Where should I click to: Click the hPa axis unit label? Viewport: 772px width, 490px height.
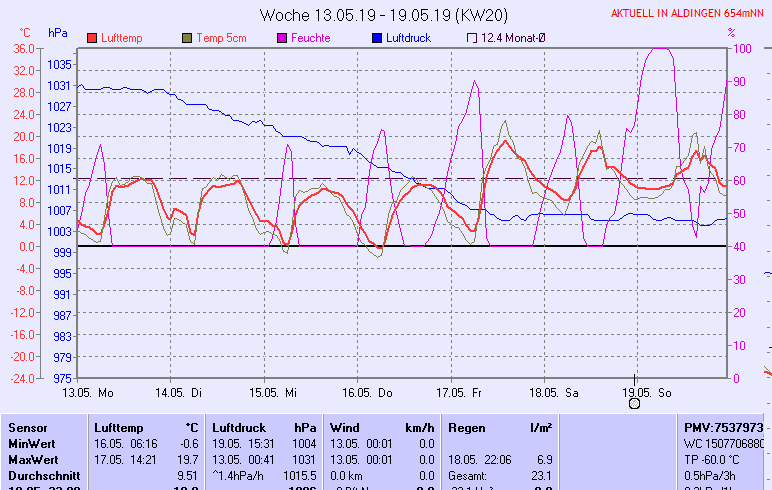pyautogui.click(x=58, y=33)
